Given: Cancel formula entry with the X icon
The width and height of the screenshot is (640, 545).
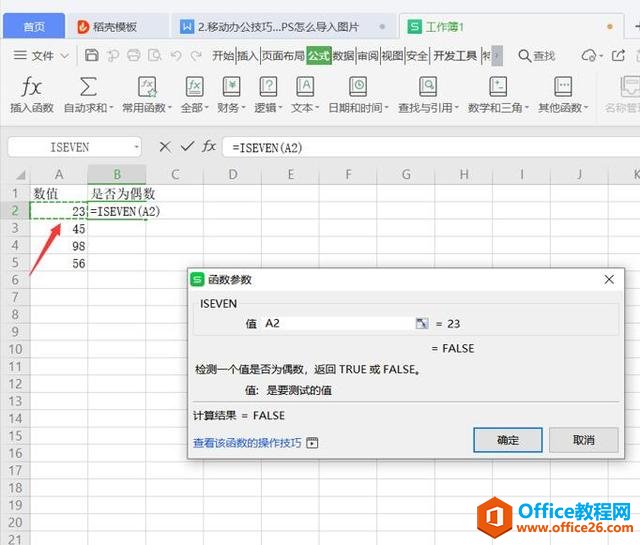Looking at the screenshot, I should [165, 147].
